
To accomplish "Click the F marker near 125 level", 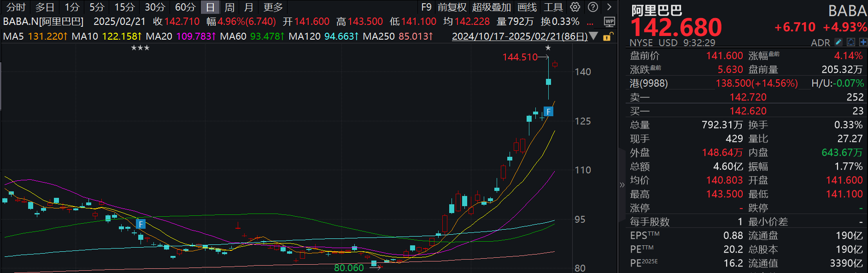I will click(548, 112).
